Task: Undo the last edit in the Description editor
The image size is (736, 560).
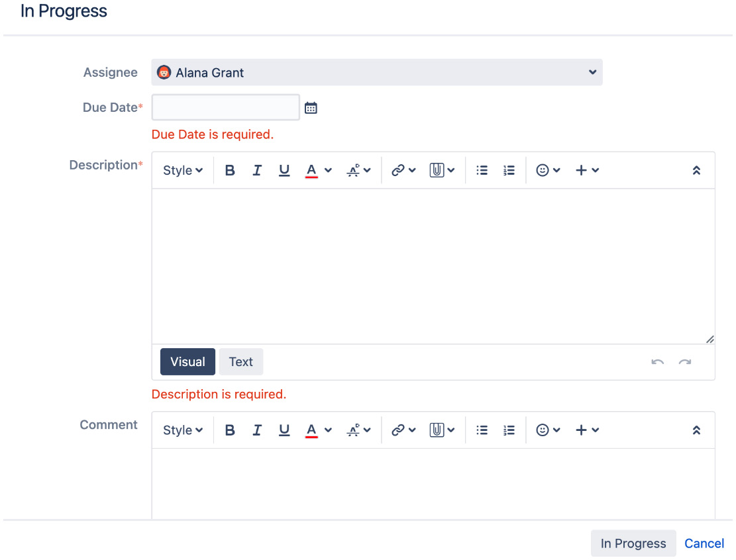Action: tap(657, 361)
